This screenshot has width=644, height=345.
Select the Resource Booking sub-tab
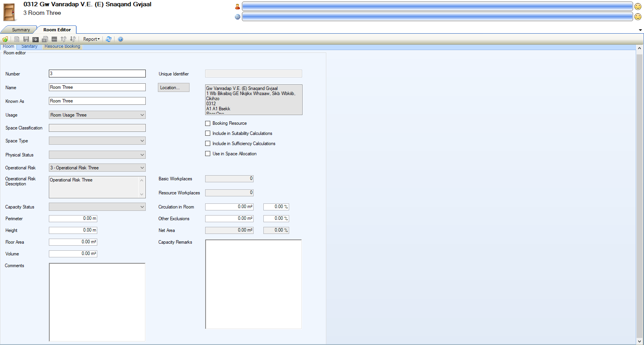(62, 47)
